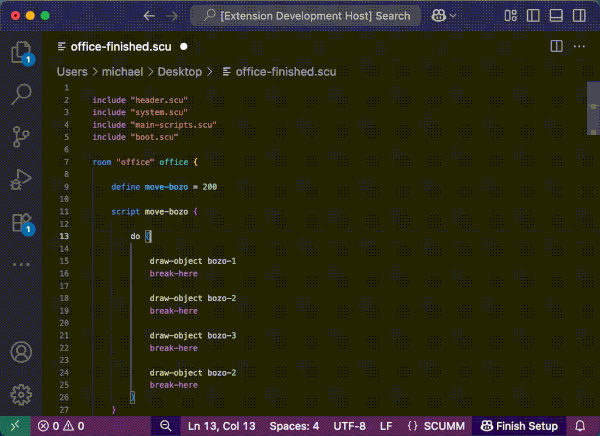Image resolution: width=600 pixels, height=436 pixels.
Task: Open the Source Control view
Action: [x=21, y=137]
